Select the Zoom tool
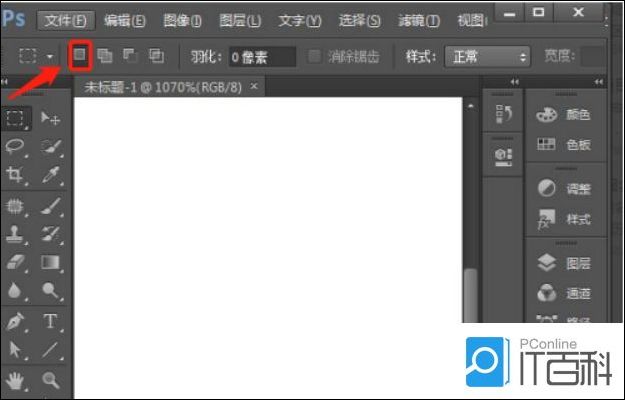Image resolution: width=625 pixels, height=400 pixels. click(x=51, y=380)
